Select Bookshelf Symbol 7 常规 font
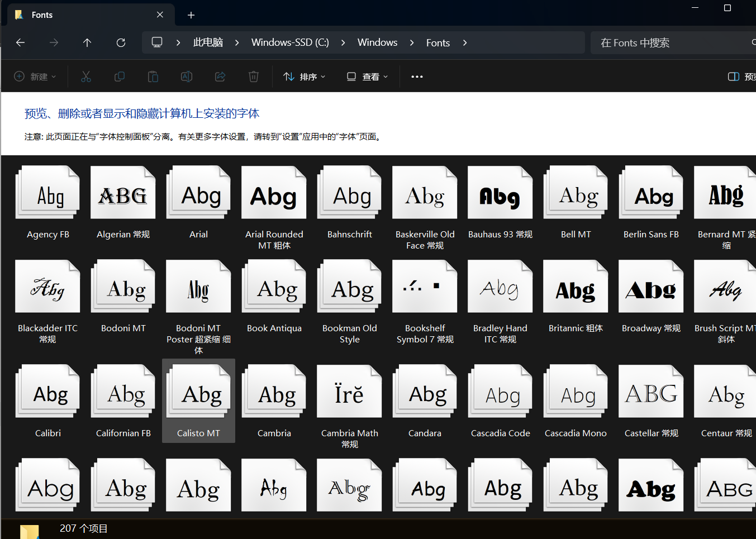The width and height of the screenshot is (756, 539). pyautogui.click(x=425, y=302)
